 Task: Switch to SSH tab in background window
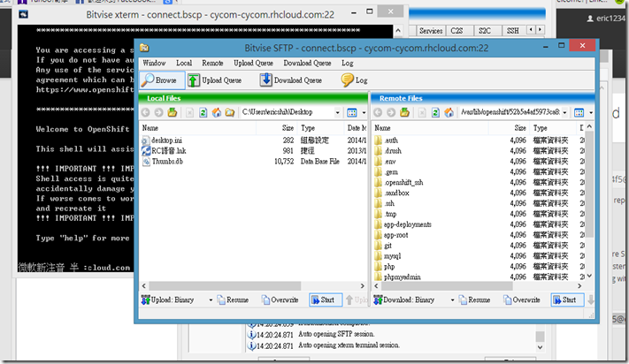513,31
